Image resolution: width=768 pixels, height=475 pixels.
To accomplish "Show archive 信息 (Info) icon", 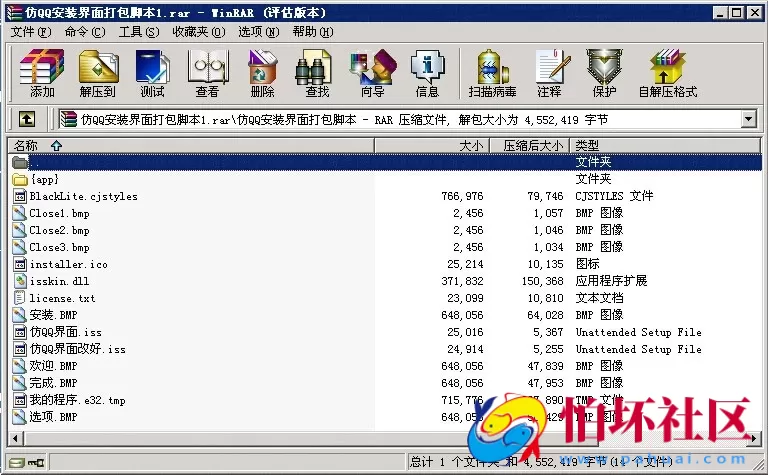I will (427, 66).
